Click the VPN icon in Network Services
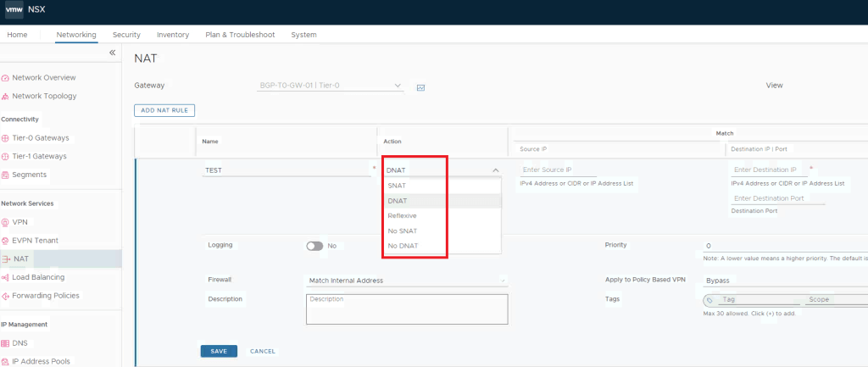The height and width of the screenshot is (367, 868). tap(6, 222)
